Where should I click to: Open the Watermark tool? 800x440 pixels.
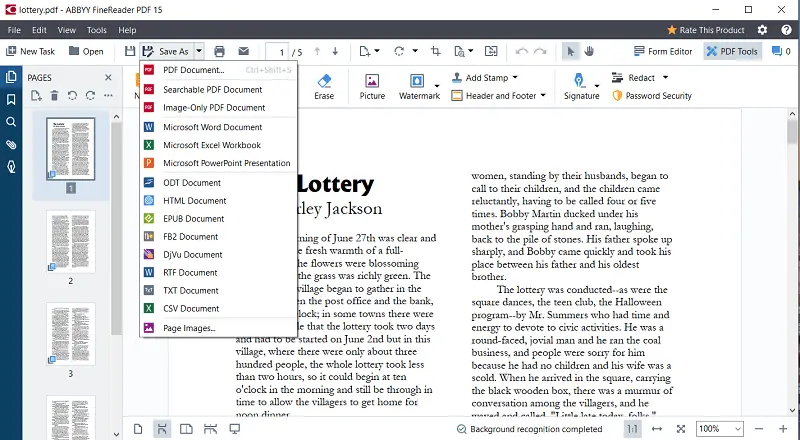coord(419,86)
